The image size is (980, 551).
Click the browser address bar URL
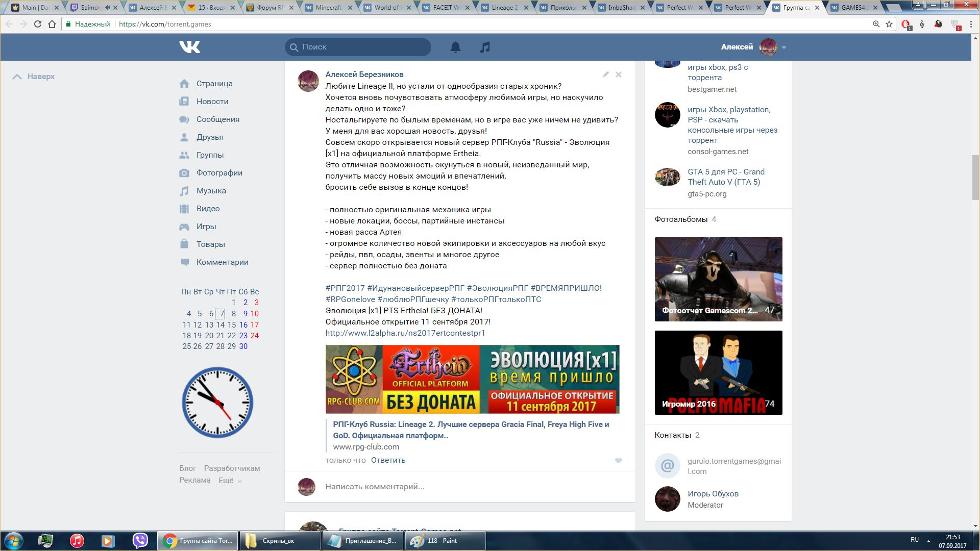(x=165, y=24)
